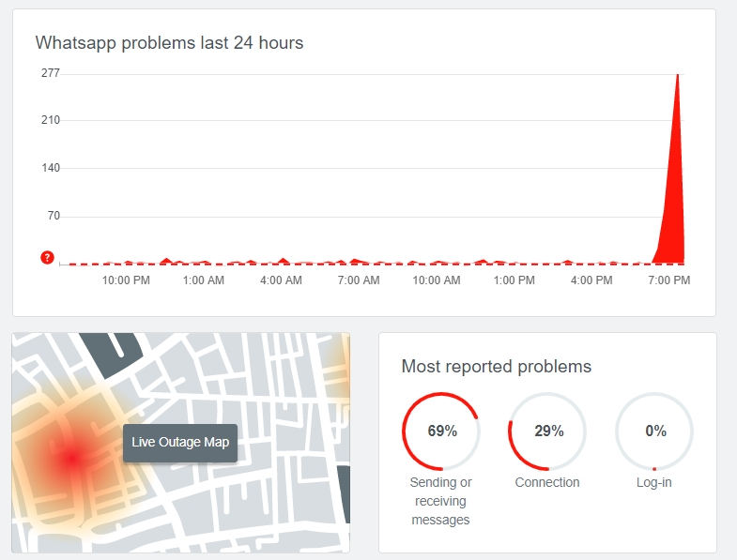The width and height of the screenshot is (737, 560).
Task: Select the 4:00 AM time axis label
Action: coord(281,280)
